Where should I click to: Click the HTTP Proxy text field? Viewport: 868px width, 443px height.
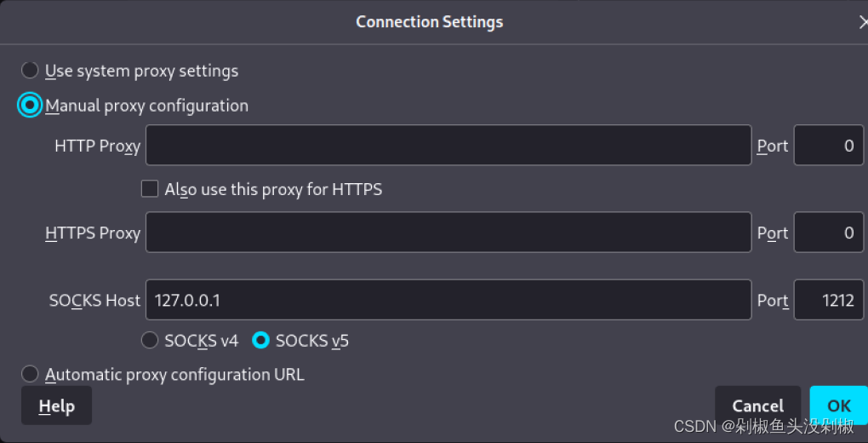[448, 146]
